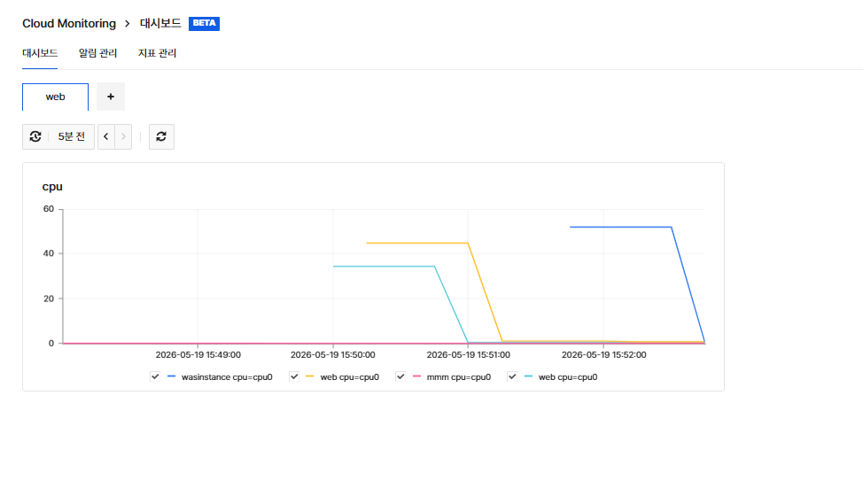The image size is (863, 504).
Task: Click the 대시보드 breadcrumb title
Action: click(160, 24)
